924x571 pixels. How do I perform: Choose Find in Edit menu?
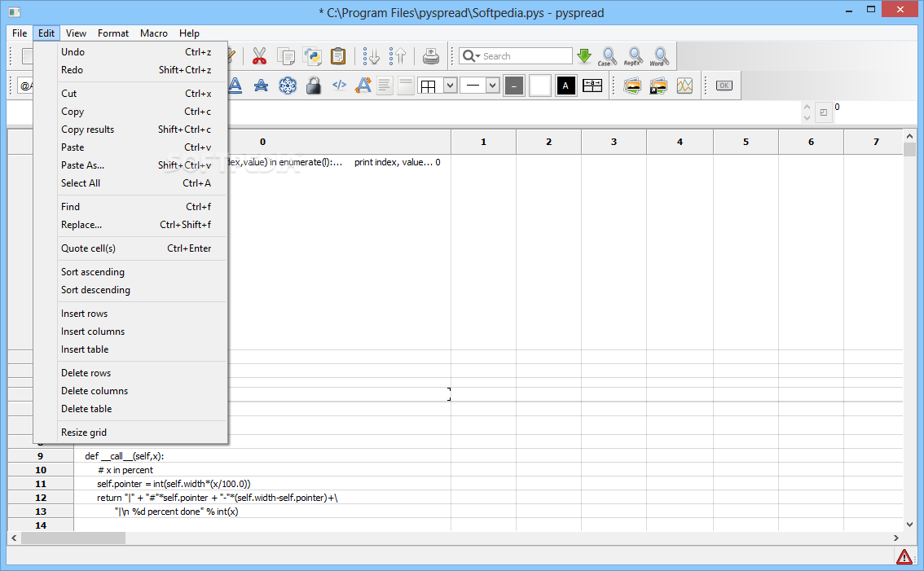tap(130, 206)
